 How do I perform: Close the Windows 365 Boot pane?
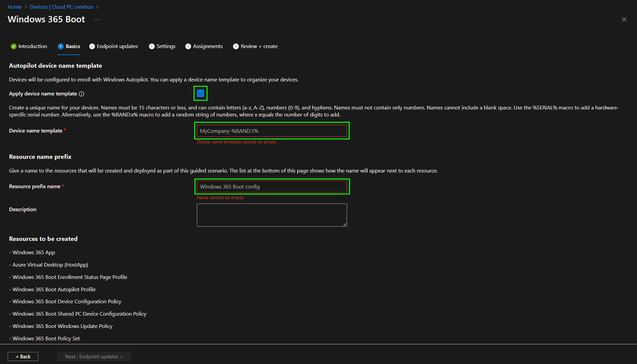(x=624, y=20)
